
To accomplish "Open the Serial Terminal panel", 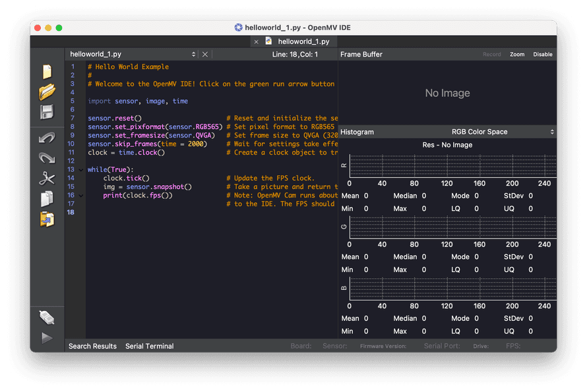I will [150, 346].
